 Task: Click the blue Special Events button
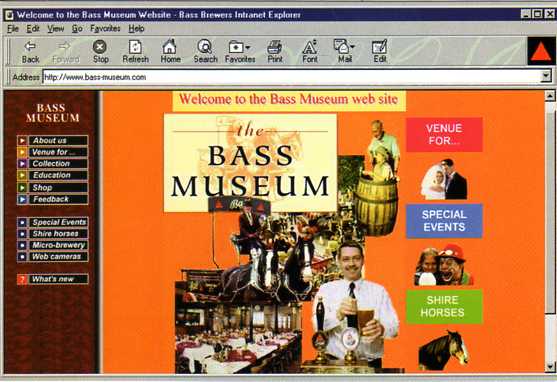[x=444, y=221]
